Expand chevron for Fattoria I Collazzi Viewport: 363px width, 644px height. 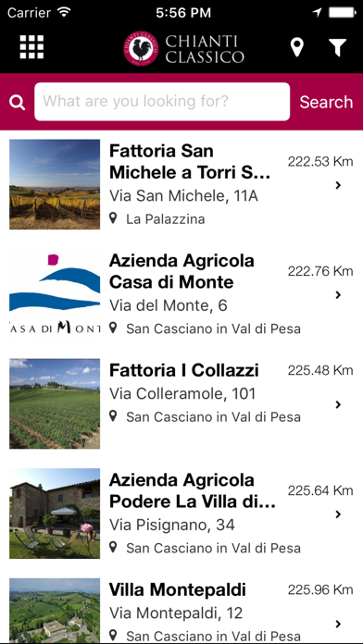338,404
